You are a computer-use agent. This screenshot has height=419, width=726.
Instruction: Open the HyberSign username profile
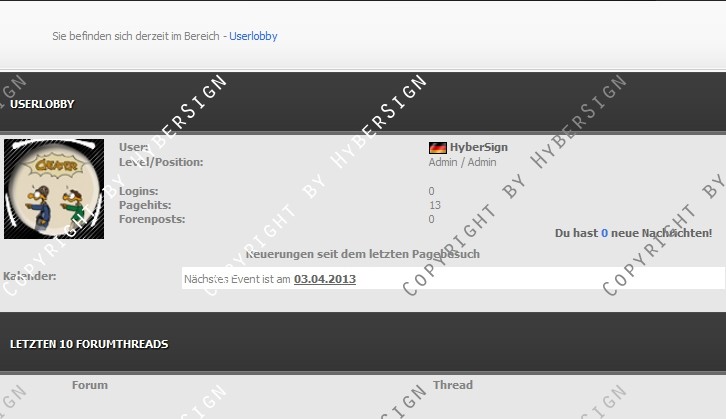click(x=478, y=147)
